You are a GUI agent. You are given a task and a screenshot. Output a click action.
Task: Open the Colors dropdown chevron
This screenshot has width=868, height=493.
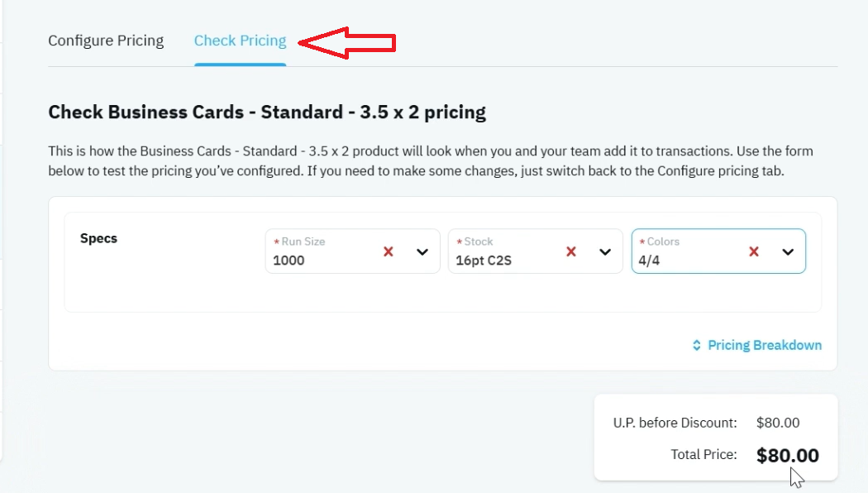(x=788, y=252)
